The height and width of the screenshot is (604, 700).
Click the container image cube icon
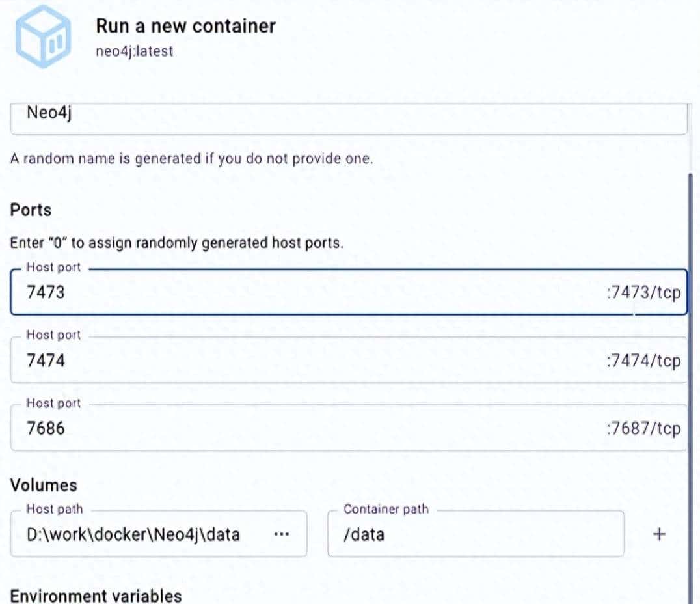[43, 36]
